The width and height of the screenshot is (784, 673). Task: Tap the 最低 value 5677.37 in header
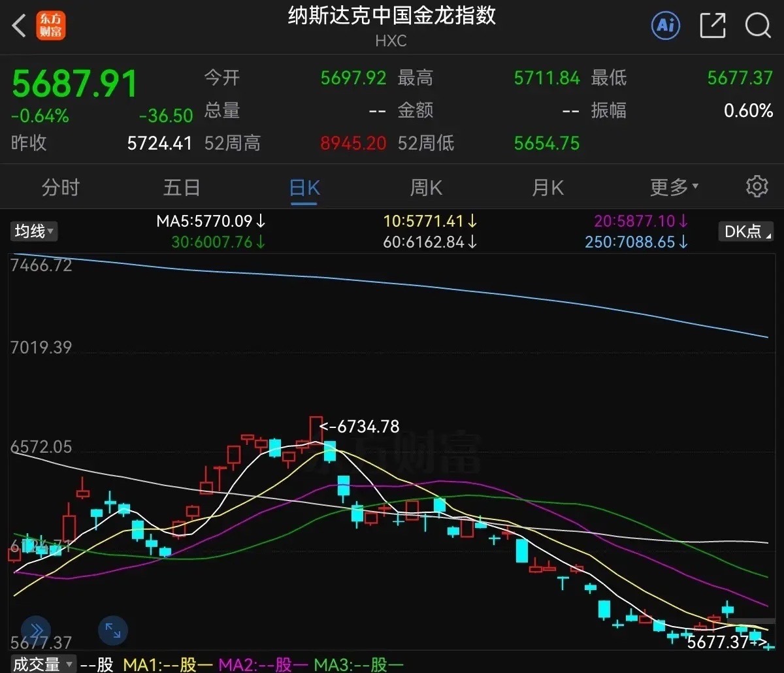[x=740, y=78]
